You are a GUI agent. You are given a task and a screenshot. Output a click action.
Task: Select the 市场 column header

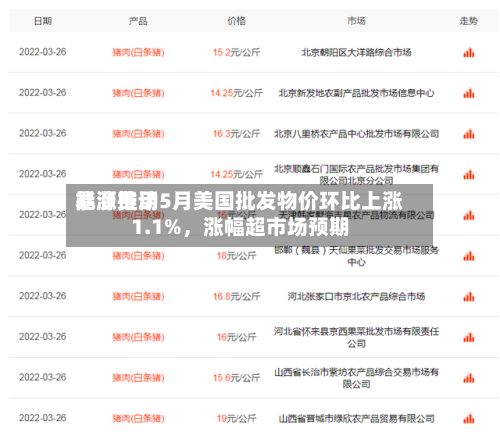click(356, 21)
